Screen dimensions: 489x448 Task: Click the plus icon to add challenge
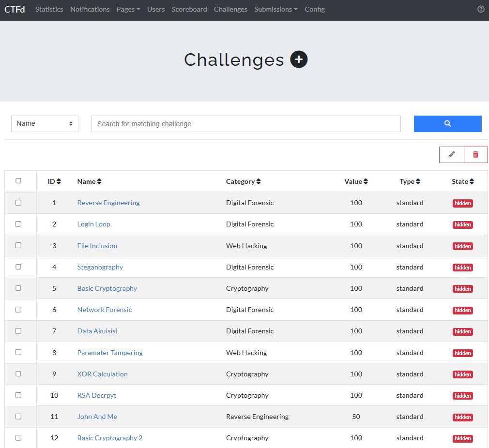pyautogui.click(x=299, y=60)
